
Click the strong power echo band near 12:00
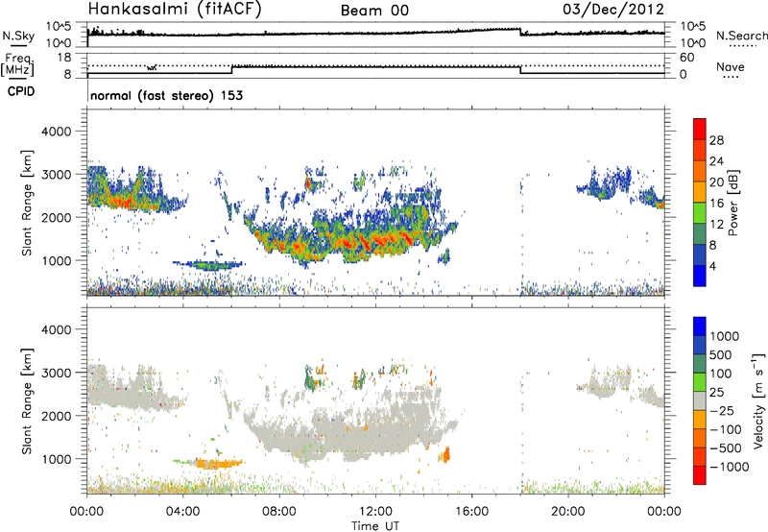[377, 239]
